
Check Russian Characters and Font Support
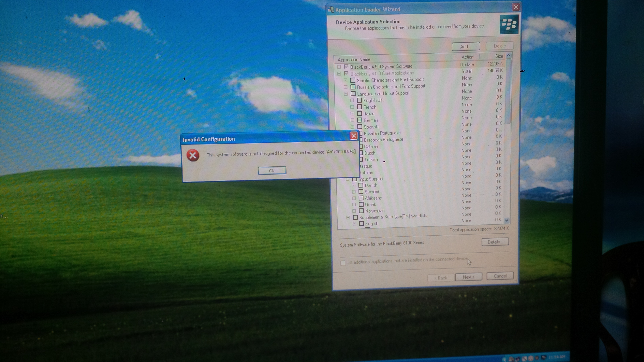click(353, 87)
